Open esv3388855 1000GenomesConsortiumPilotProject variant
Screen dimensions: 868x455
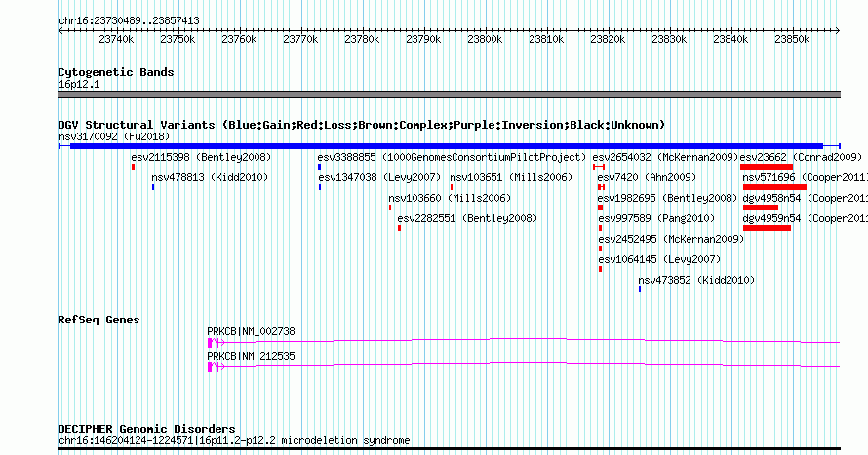pyautogui.click(x=452, y=157)
